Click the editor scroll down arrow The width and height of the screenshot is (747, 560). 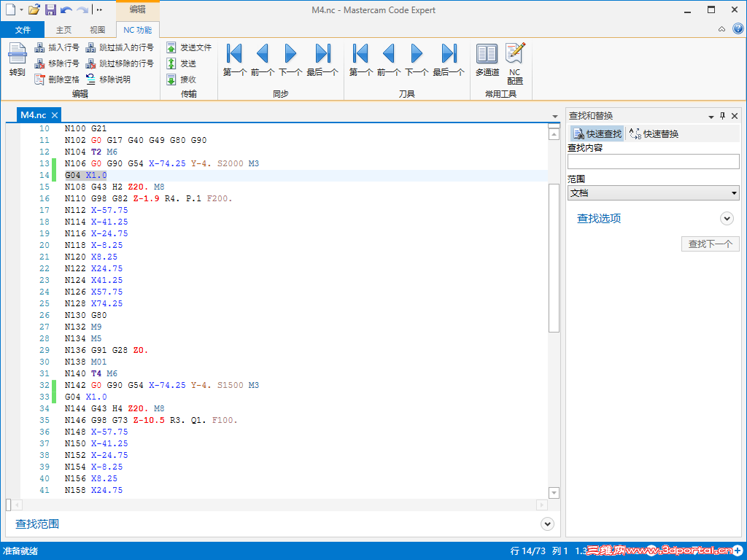(x=554, y=492)
